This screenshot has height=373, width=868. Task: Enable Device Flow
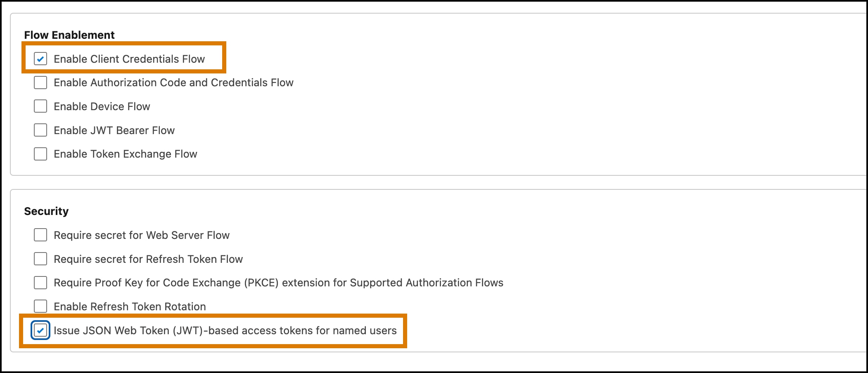tap(40, 106)
